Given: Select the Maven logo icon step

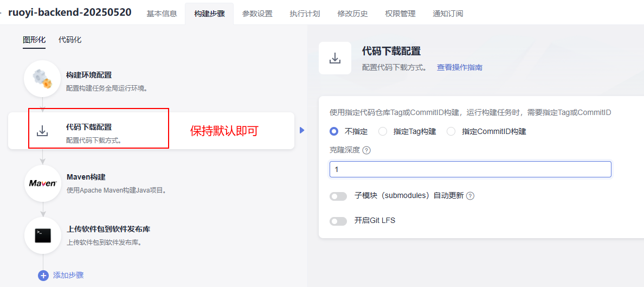Looking at the screenshot, I should tap(43, 183).
